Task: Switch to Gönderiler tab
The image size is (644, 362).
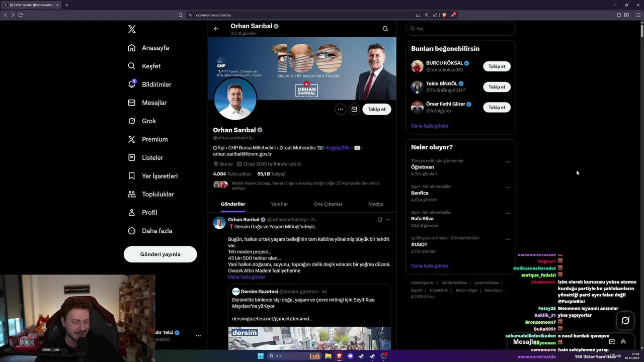Action: pos(233,204)
